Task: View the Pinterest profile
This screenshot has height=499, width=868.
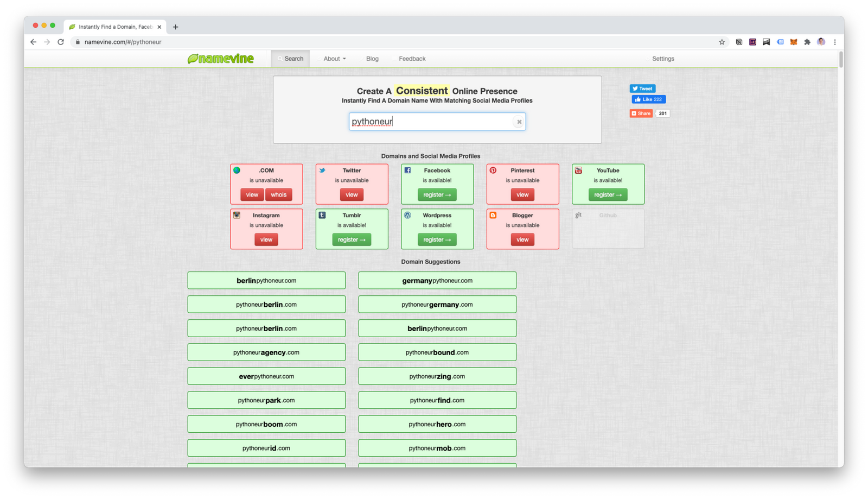Action: [x=522, y=194]
